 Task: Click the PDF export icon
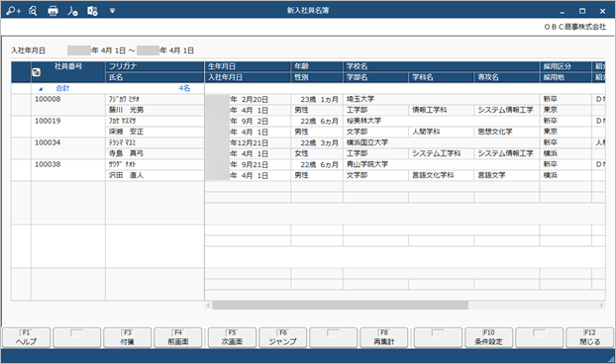pos(72,11)
